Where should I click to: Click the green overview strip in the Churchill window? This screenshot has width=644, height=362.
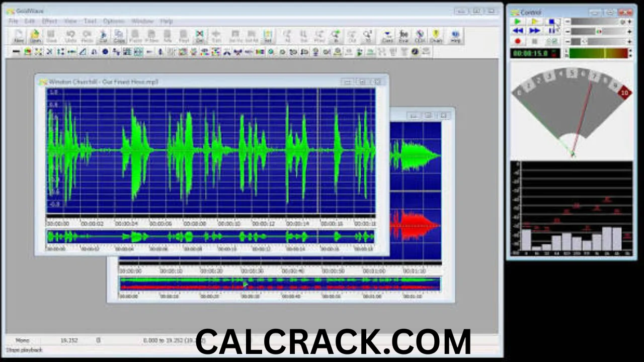pos(211,236)
